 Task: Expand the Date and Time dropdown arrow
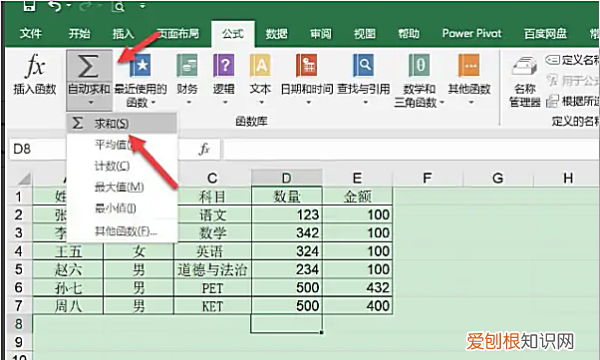[x=308, y=103]
